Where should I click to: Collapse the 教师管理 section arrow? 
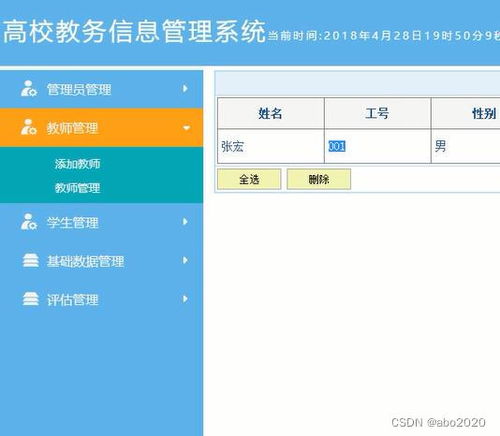tap(186, 128)
